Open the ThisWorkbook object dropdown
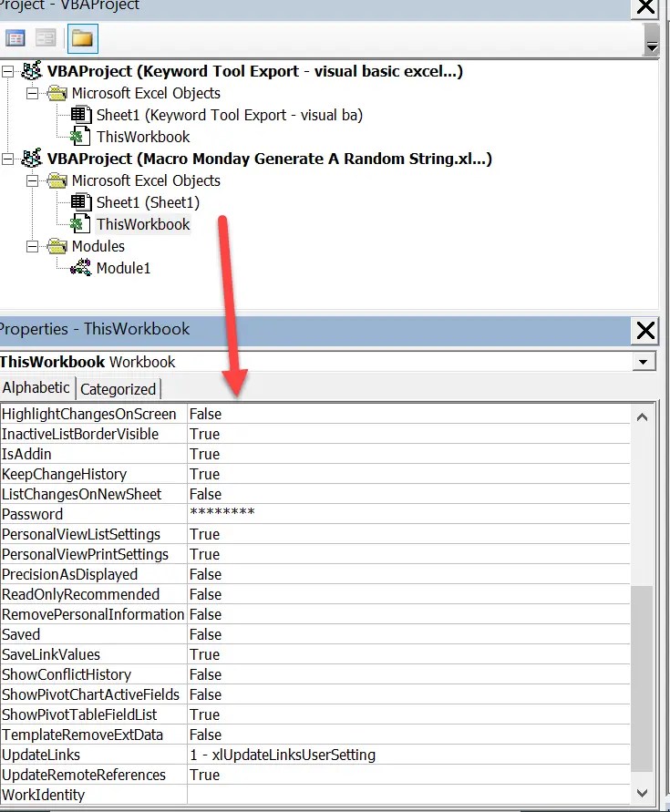 click(x=644, y=362)
